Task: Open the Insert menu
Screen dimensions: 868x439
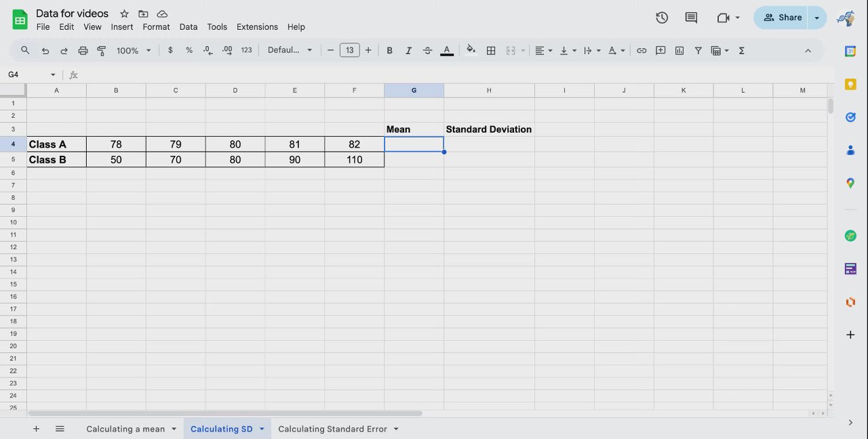Action: click(122, 27)
